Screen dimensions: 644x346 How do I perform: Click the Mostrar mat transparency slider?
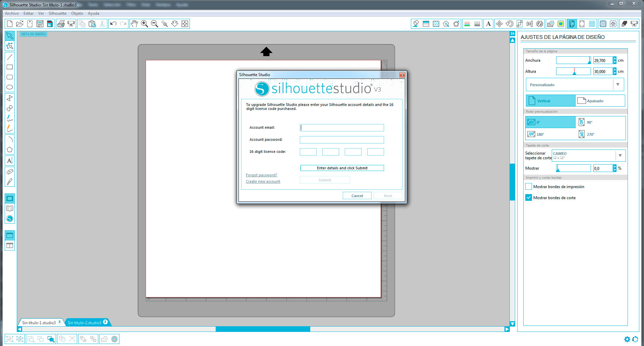[x=573, y=168]
